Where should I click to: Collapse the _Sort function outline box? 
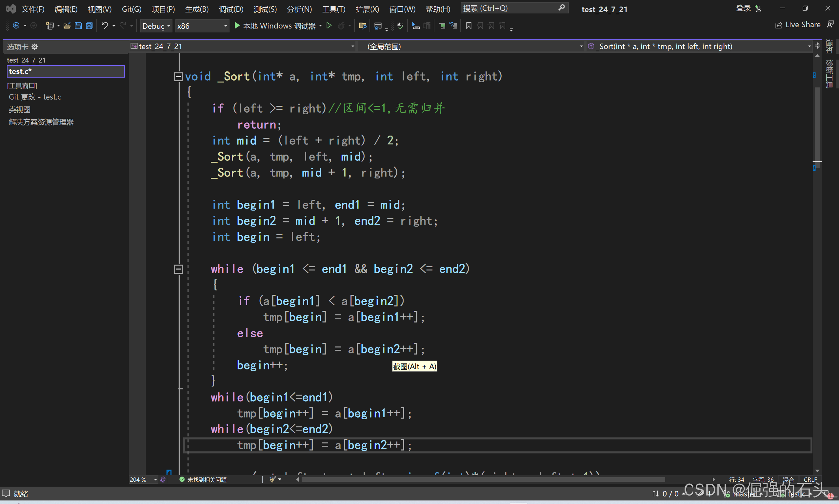[178, 77]
